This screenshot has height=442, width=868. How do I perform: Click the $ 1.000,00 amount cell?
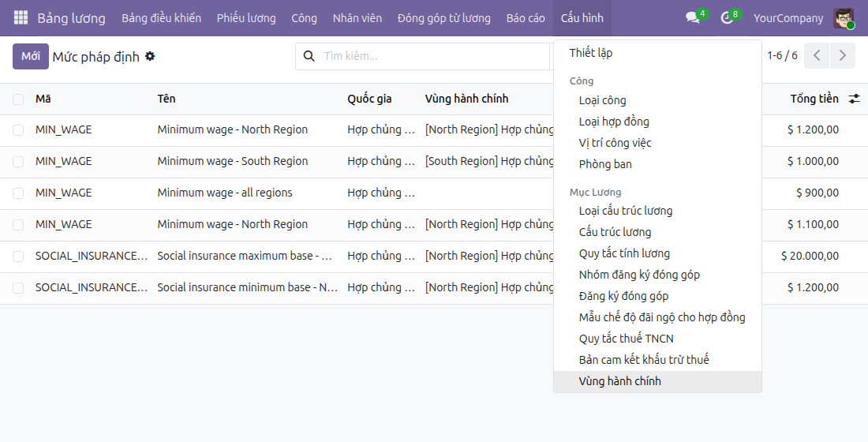point(813,161)
